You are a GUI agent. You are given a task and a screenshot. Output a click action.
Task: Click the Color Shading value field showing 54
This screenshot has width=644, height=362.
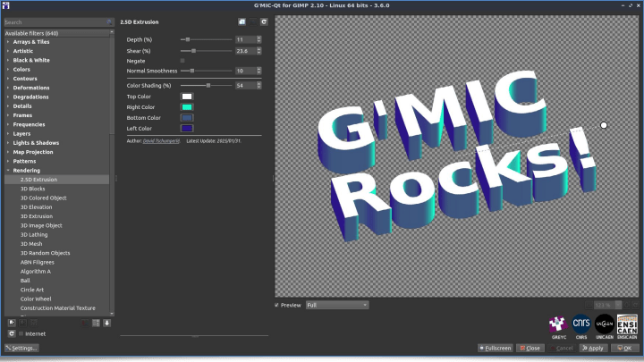pyautogui.click(x=246, y=86)
